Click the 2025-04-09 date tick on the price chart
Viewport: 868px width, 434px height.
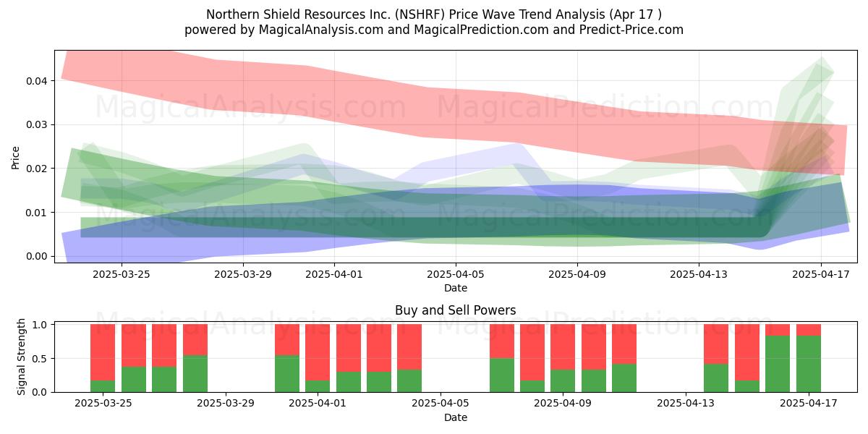pyautogui.click(x=577, y=274)
